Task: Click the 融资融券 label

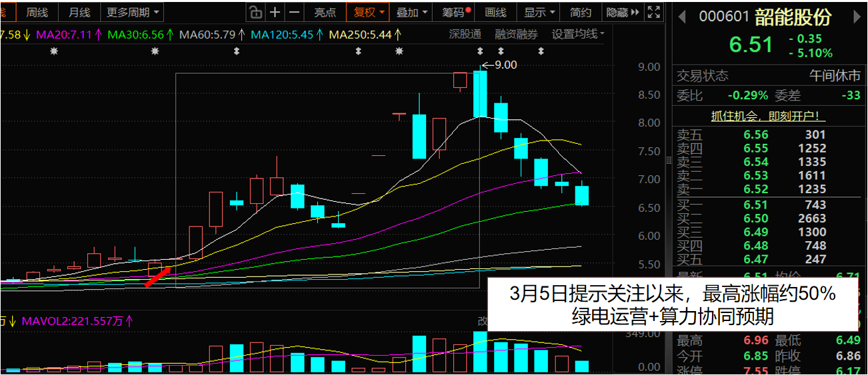Action: pos(516,34)
